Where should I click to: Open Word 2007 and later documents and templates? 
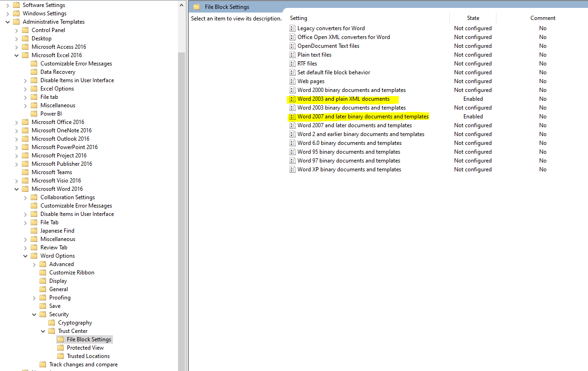tap(355, 125)
